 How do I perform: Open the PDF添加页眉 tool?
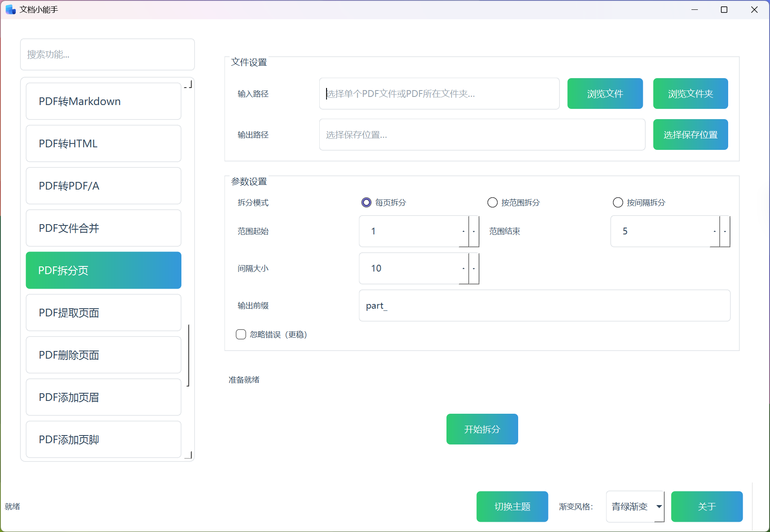[x=103, y=397]
